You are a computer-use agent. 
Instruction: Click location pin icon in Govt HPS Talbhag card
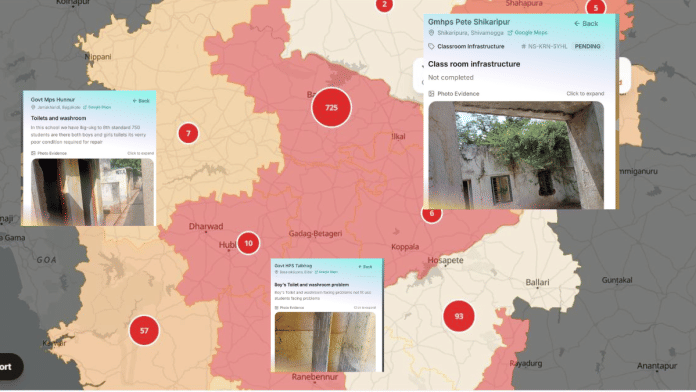click(x=277, y=272)
